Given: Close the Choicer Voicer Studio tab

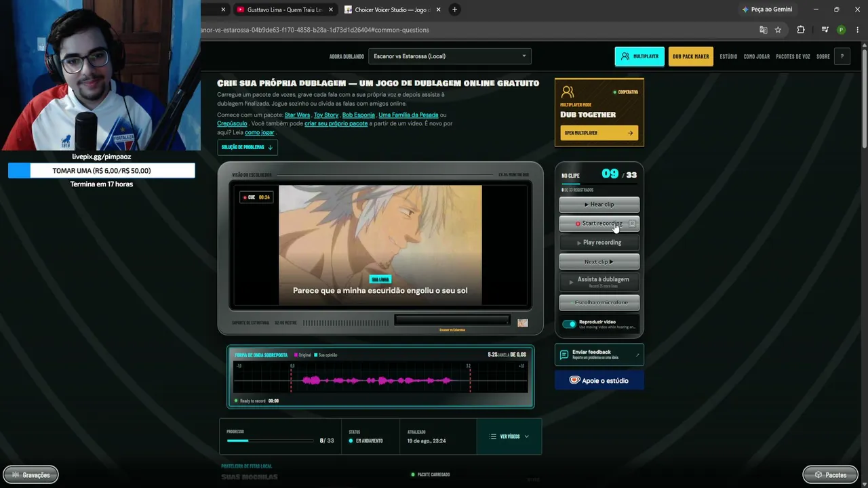Looking at the screenshot, I should click(x=439, y=9).
